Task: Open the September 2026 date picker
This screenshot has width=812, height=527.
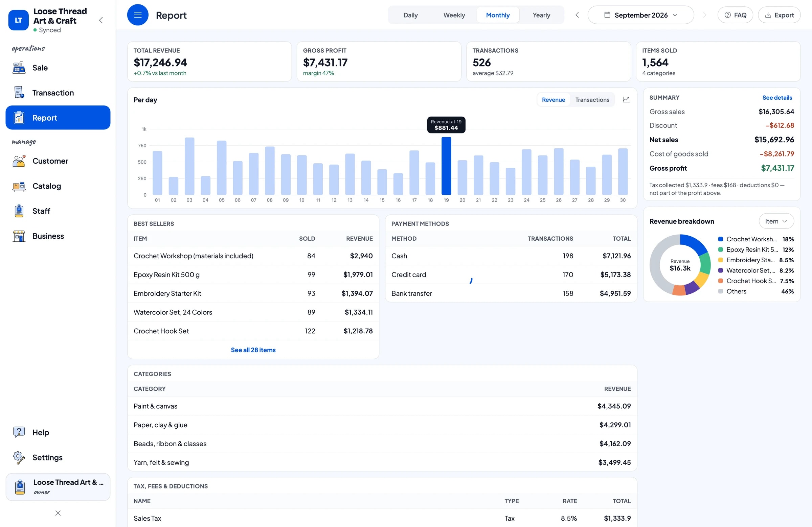Action: [641, 15]
